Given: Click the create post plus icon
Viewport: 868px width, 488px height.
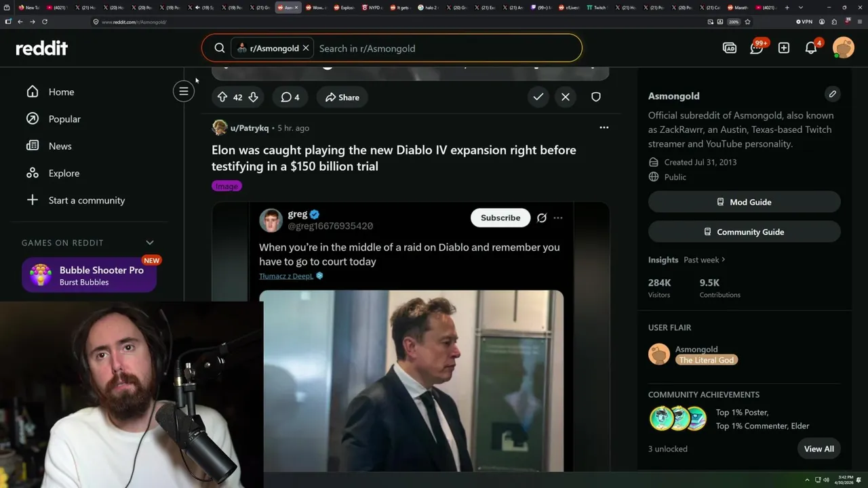Looking at the screenshot, I should (x=784, y=48).
